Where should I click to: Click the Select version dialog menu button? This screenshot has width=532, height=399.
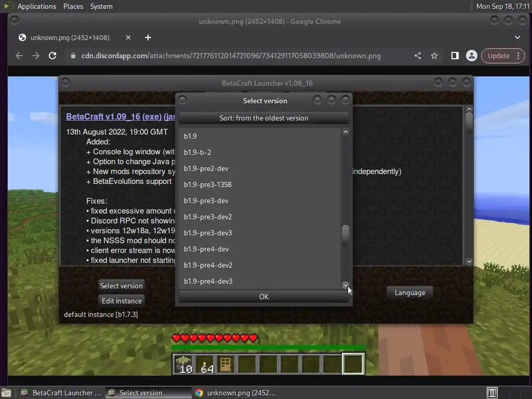pos(182,100)
